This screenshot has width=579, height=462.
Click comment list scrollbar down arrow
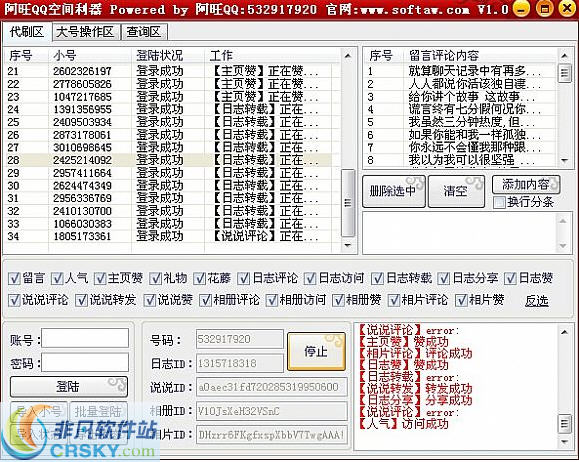pyautogui.click(x=564, y=161)
